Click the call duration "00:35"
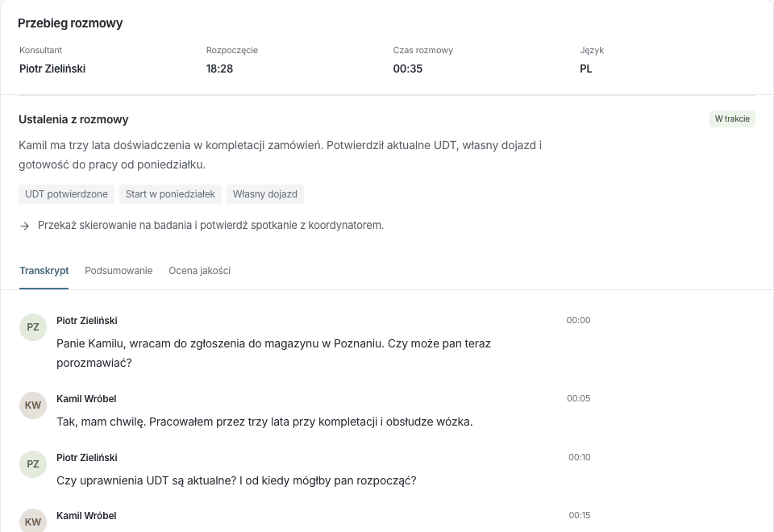Screen dimensions: 774x532 (408, 69)
